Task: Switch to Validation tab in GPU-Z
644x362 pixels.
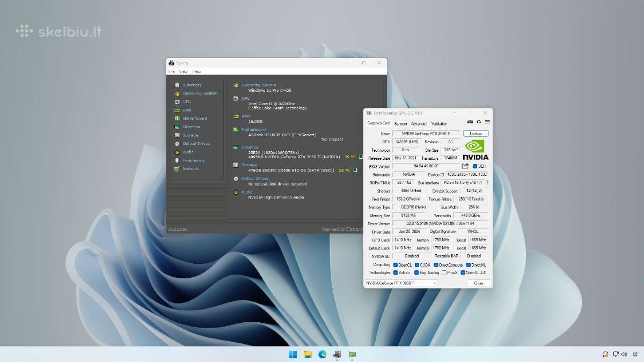Action: [x=439, y=123]
